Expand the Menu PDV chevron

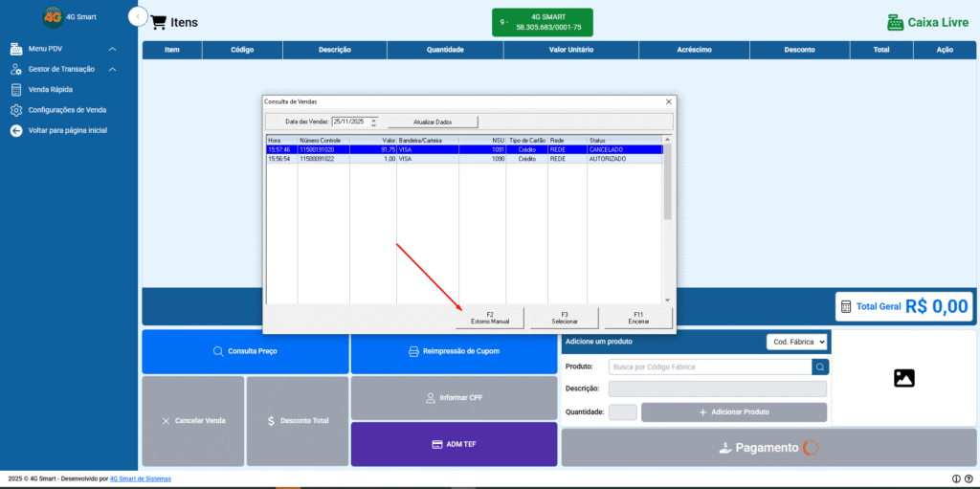click(113, 49)
